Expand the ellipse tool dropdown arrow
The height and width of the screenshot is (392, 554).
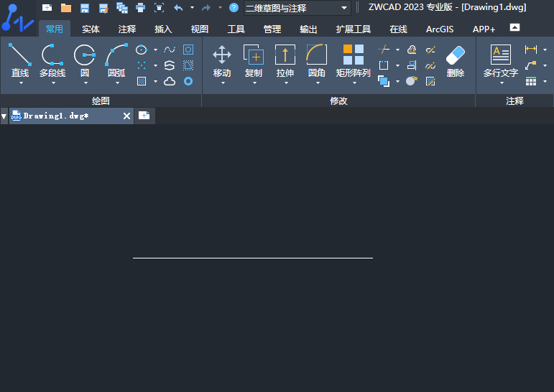155,50
